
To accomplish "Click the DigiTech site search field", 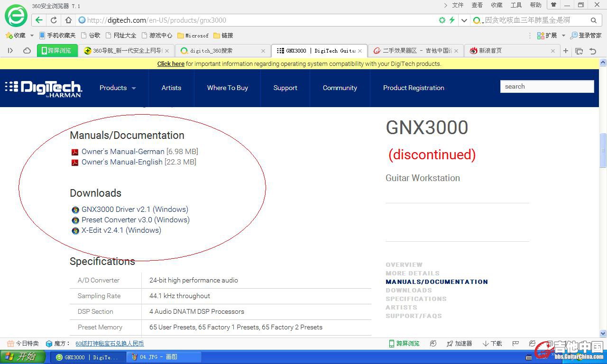I will [x=547, y=86].
